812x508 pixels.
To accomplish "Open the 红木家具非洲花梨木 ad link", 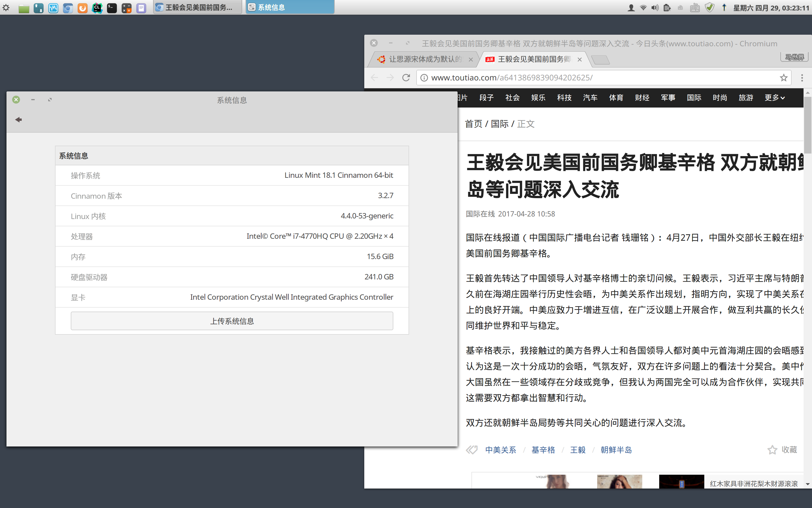I will pyautogui.click(x=754, y=483).
